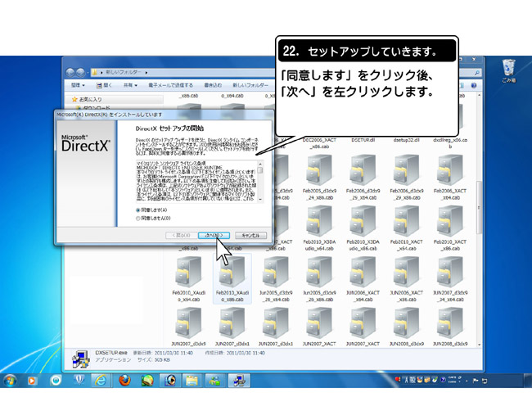
Task: Click 書き込む in the Explorer toolbar
Action: tap(213, 85)
